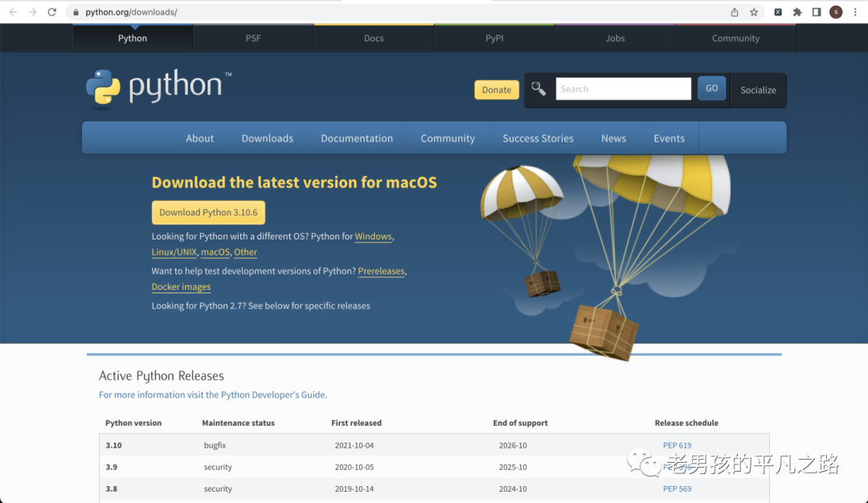The width and height of the screenshot is (868, 503).
Task: Click the lock icon in address bar
Action: pos(76,12)
